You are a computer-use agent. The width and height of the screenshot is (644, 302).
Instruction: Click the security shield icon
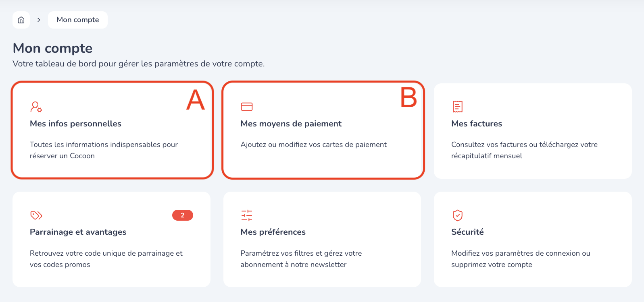(x=457, y=215)
